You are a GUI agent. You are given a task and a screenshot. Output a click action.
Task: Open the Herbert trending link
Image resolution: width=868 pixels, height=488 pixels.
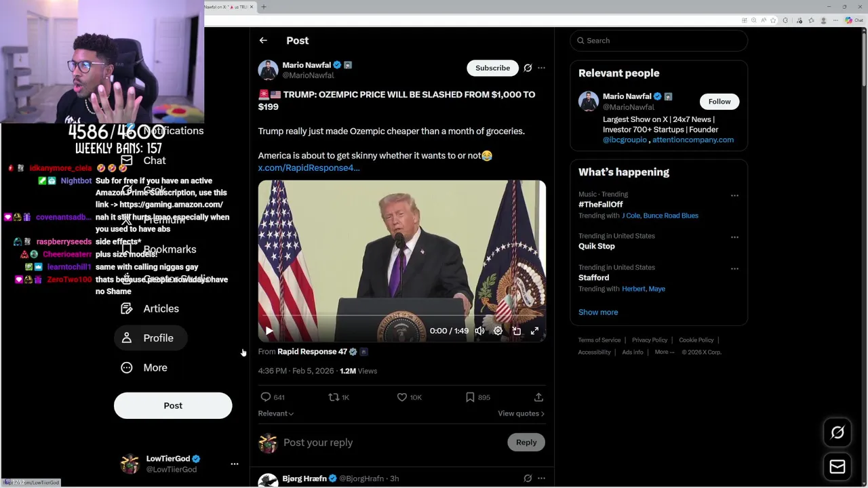[633, 289]
